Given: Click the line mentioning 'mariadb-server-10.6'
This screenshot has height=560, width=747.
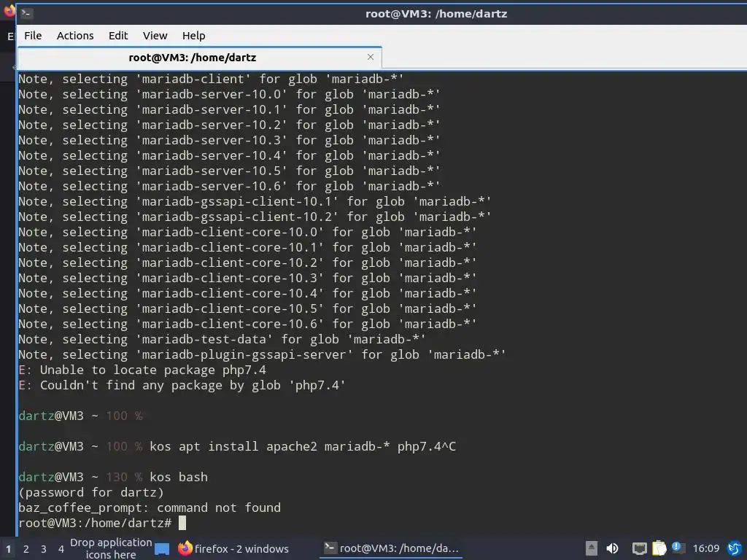Looking at the screenshot, I should [229, 186].
